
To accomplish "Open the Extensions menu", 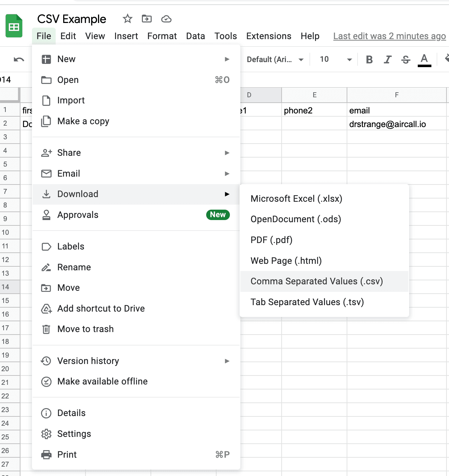I will coord(268,36).
